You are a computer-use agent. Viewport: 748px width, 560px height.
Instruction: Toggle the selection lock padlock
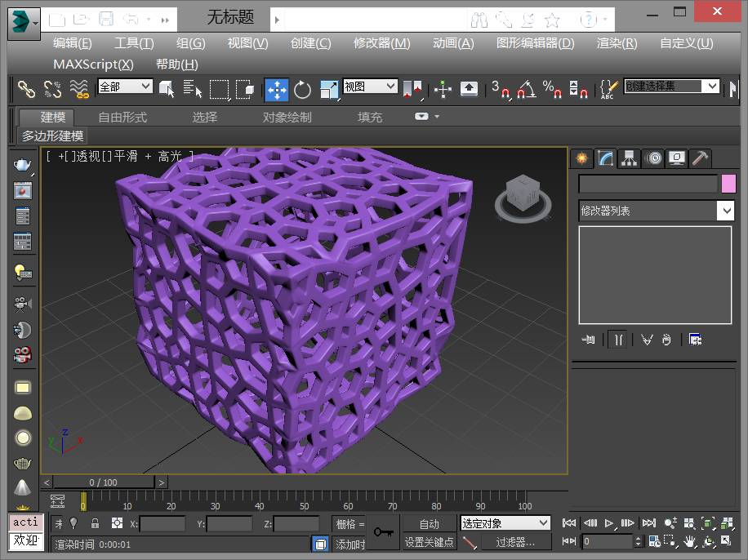click(x=95, y=523)
